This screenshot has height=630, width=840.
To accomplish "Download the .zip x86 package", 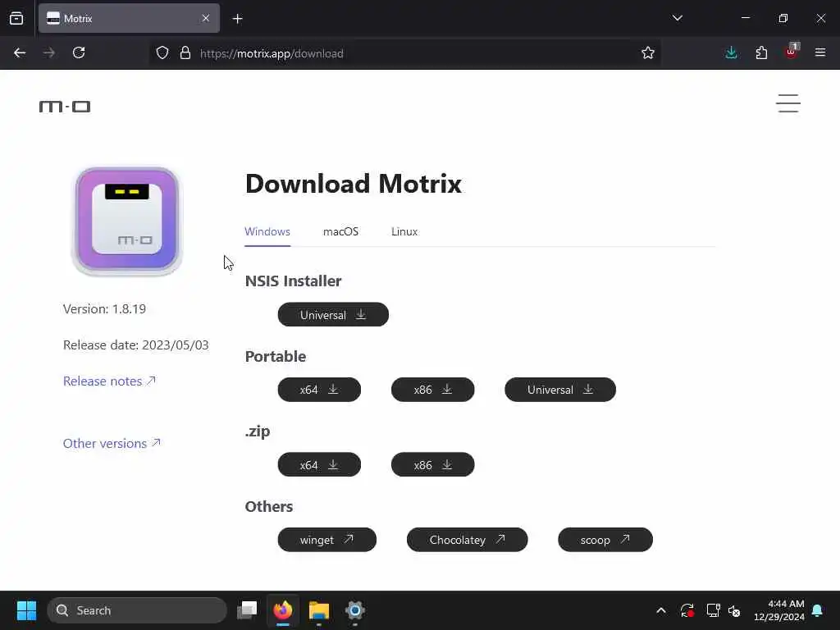I will pos(433,464).
